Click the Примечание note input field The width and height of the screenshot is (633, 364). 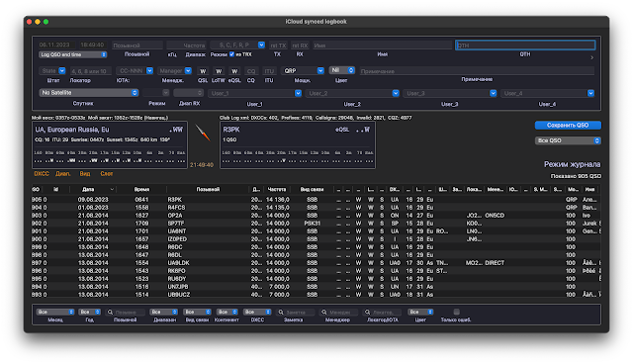[x=477, y=71]
